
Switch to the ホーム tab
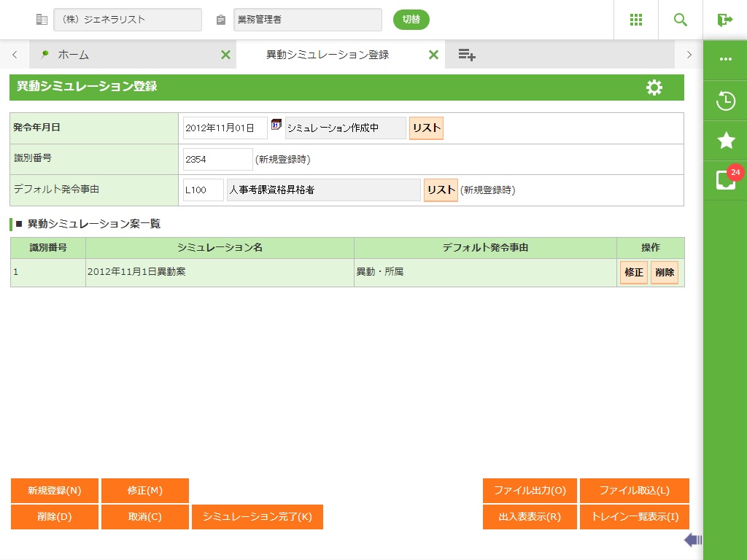pyautogui.click(x=73, y=55)
